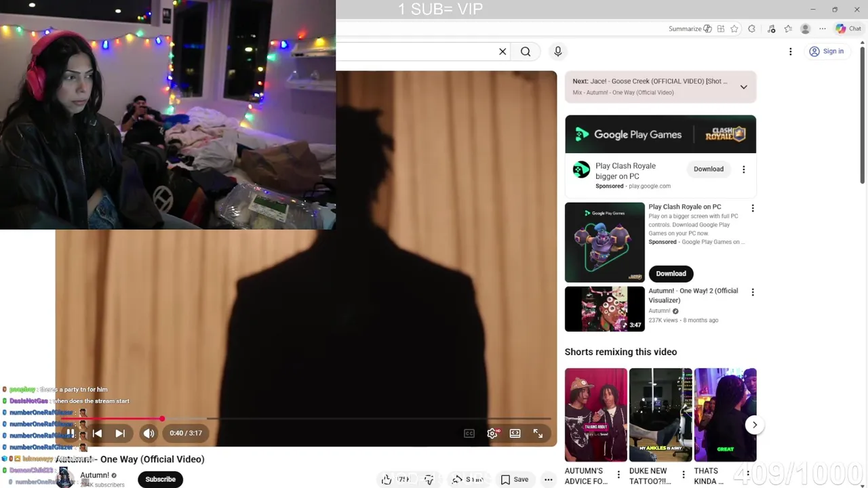
Task: Click the 0:40 / 3:17 time display
Action: click(x=186, y=433)
